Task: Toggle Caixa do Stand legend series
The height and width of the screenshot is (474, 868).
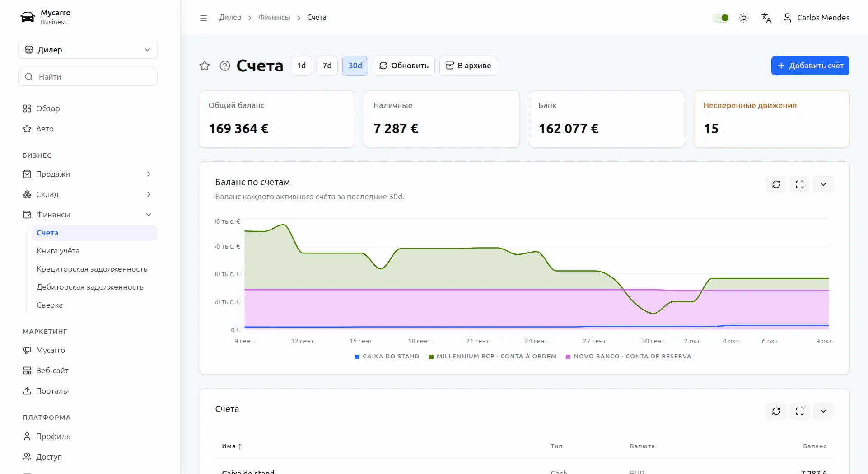Action: (387, 357)
